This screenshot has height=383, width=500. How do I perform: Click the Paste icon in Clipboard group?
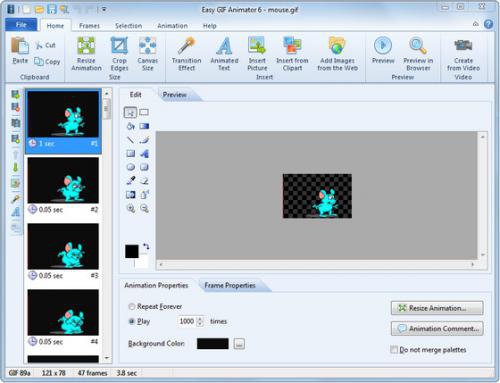point(20,46)
